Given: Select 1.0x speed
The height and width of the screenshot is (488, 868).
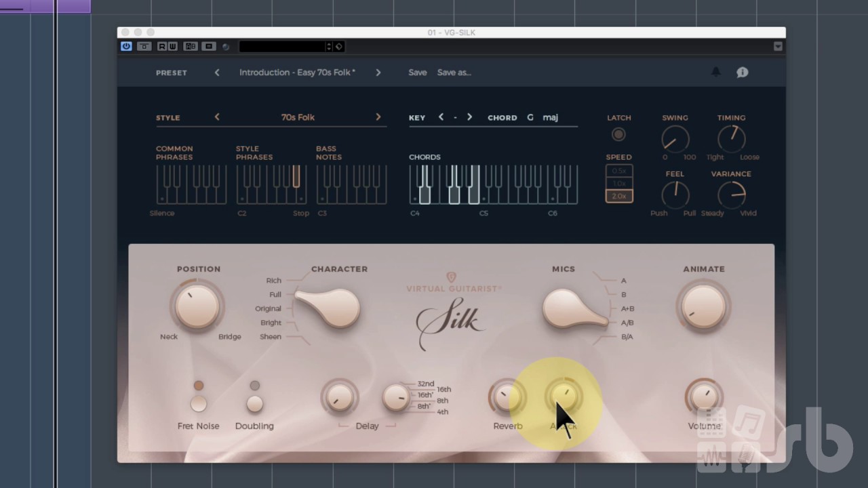Looking at the screenshot, I should (619, 184).
